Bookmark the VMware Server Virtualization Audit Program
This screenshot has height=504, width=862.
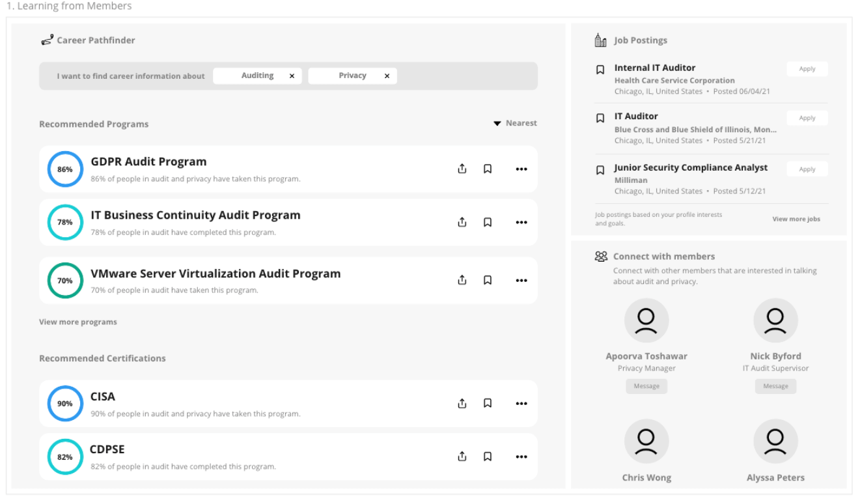point(487,280)
